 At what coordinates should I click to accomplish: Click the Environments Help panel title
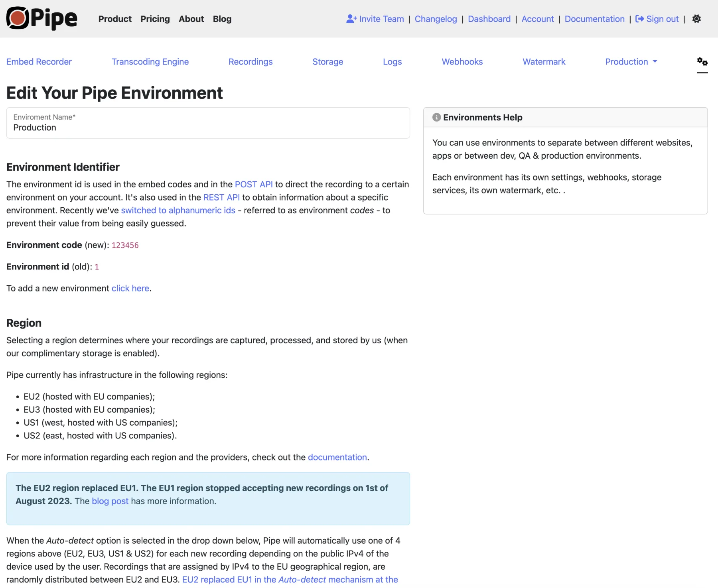tap(483, 117)
